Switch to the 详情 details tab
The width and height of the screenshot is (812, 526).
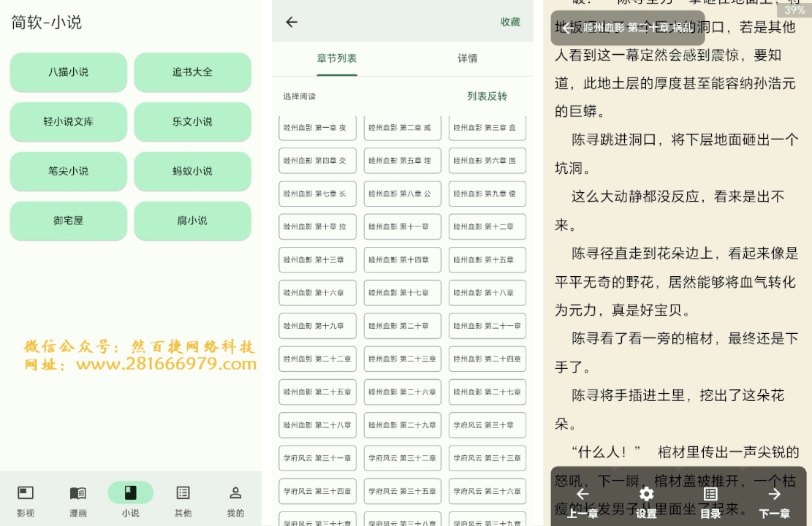click(x=468, y=57)
